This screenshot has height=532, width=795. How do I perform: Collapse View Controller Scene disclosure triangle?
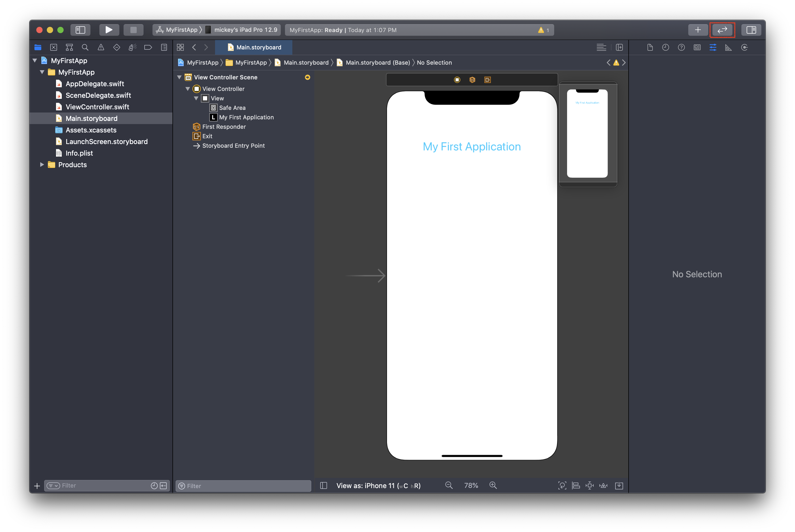tap(179, 77)
